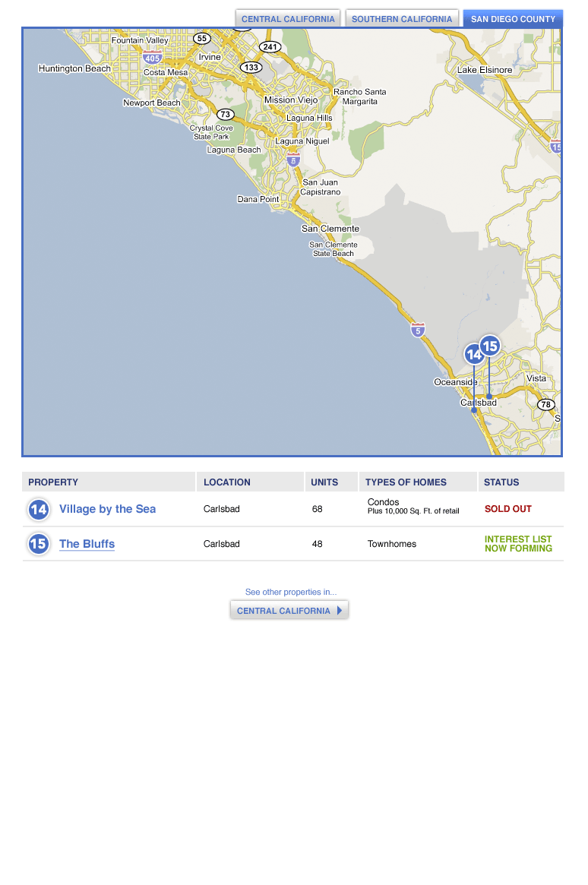
Task: Click the Interstate 405 shield on map
Action: coord(152,57)
